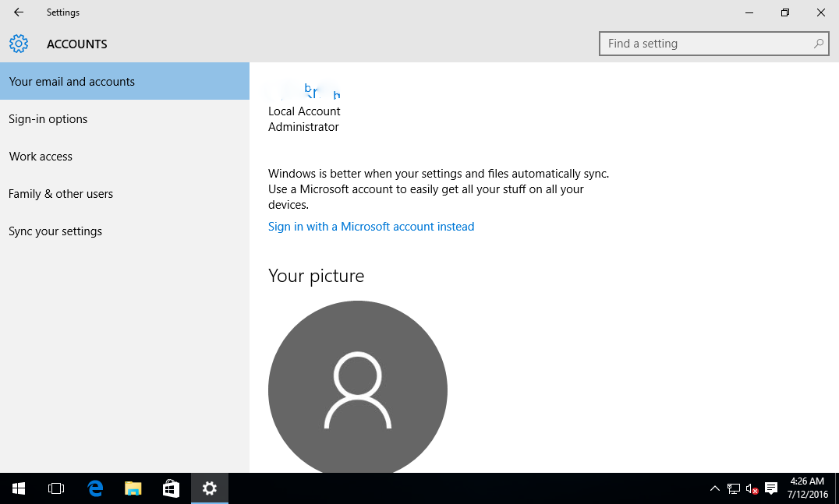Launch Microsoft Edge from the taskbar

pos(95,488)
